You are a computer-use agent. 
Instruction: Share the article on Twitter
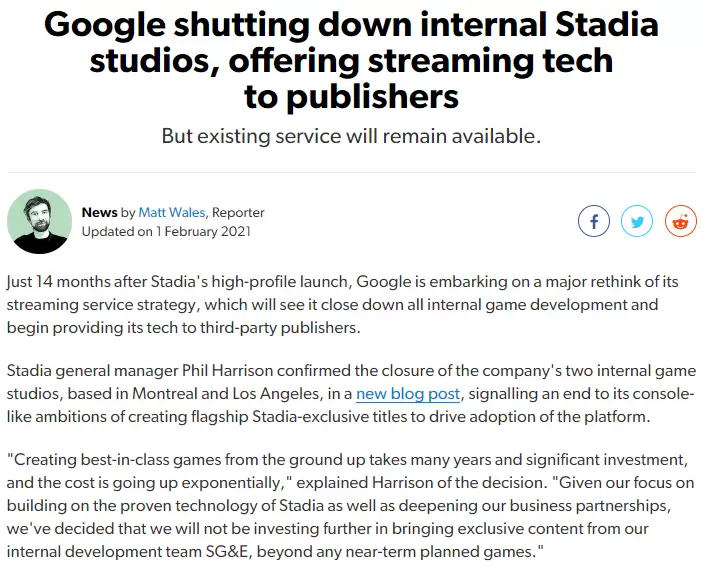[x=637, y=221]
